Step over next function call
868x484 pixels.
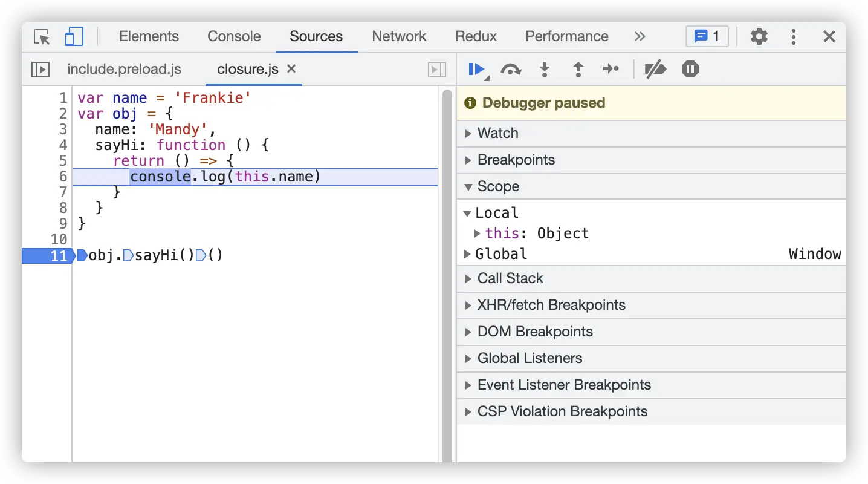tap(511, 70)
